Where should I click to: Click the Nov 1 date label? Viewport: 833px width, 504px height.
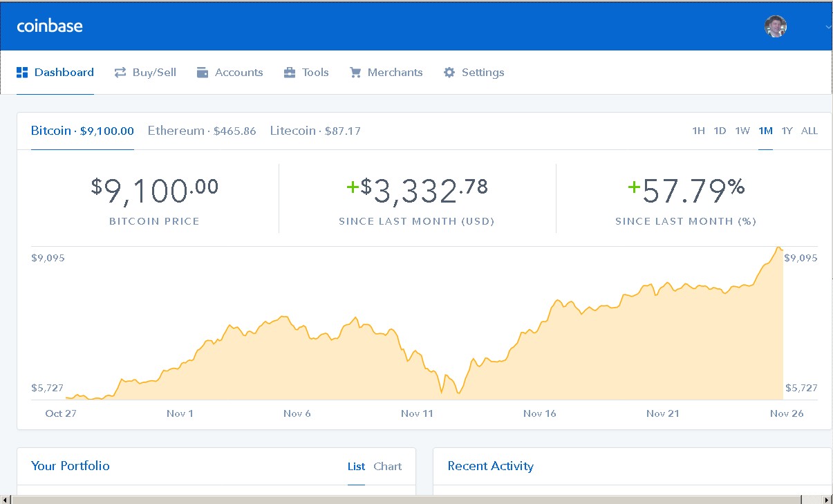pos(180,413)
